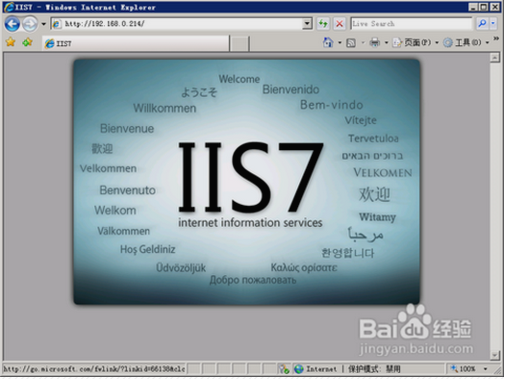Click the status bar popup blocker icon

coord(284,369)
